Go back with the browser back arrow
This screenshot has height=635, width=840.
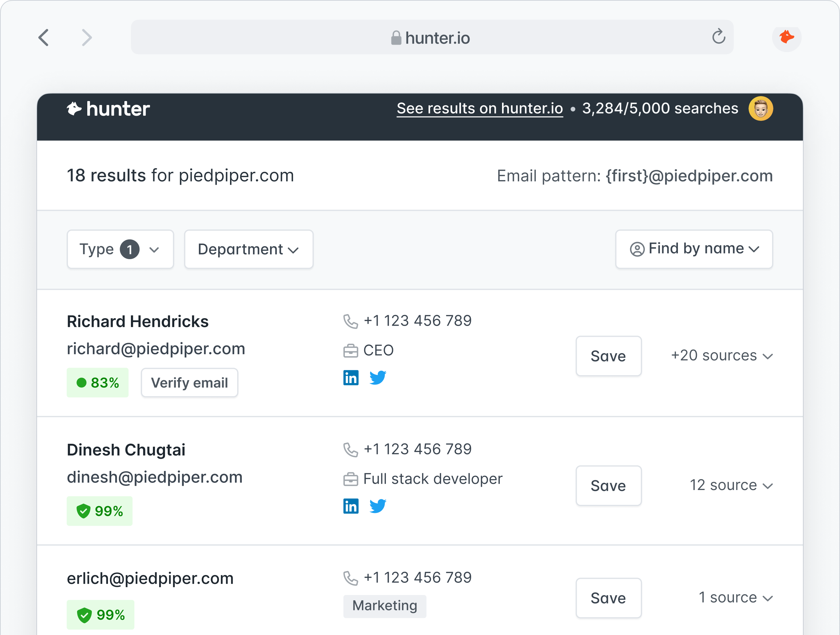point(44,38)
